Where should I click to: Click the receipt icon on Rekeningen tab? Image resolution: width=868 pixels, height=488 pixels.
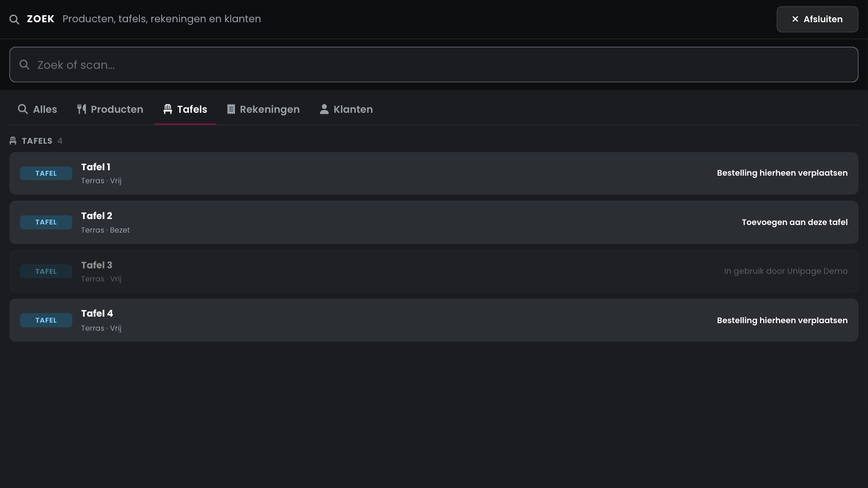[x=231, y=109]
